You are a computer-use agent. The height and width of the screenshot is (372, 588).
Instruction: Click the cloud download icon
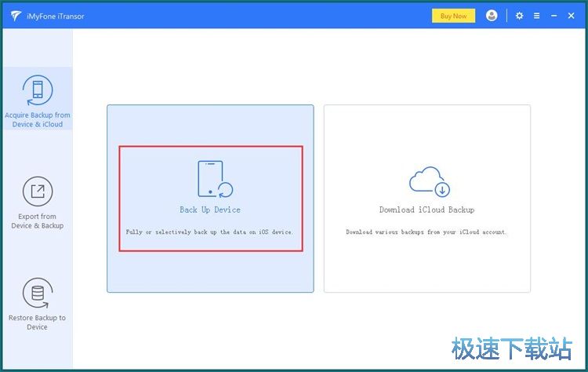pos(430,181)
